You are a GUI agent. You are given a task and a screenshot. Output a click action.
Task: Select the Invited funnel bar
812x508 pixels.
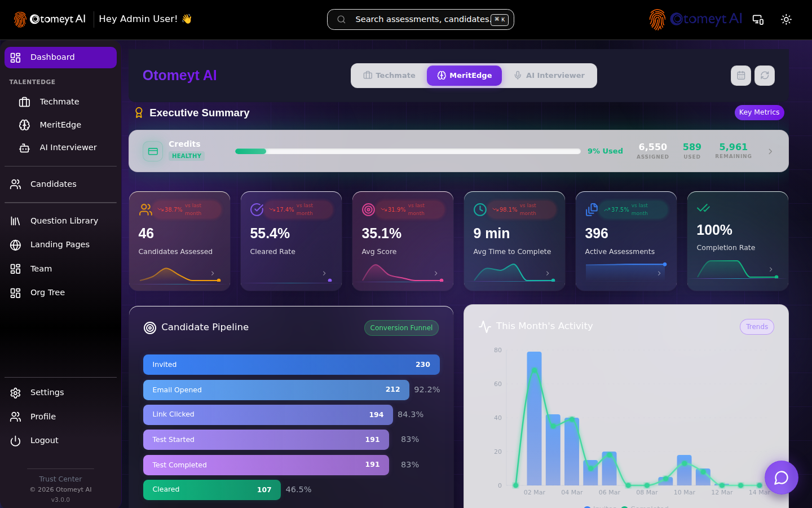(x=292, y=365)
